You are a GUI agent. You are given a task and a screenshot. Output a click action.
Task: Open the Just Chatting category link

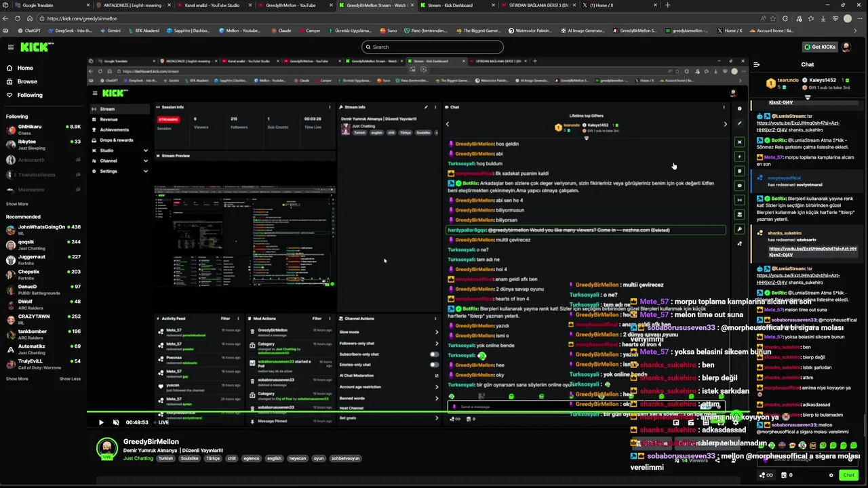point(138,458)
